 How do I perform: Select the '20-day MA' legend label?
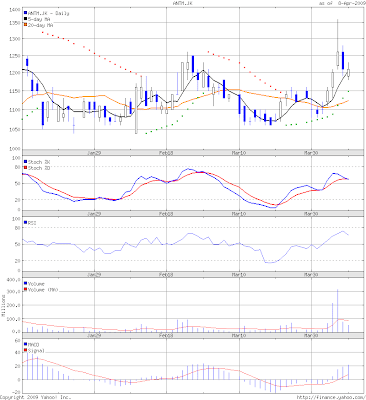click(42, 25)
